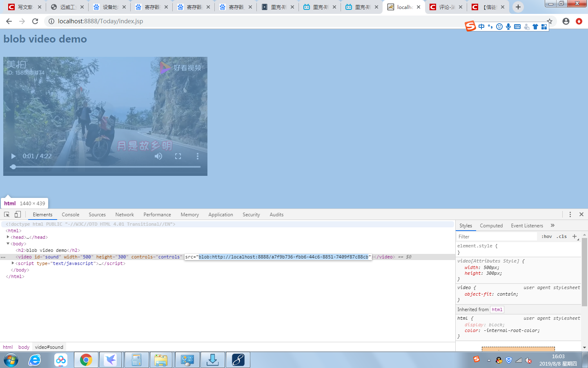This screenshot has width=588, height=368.
Task: Open the Audits panel
Action: 276,215
